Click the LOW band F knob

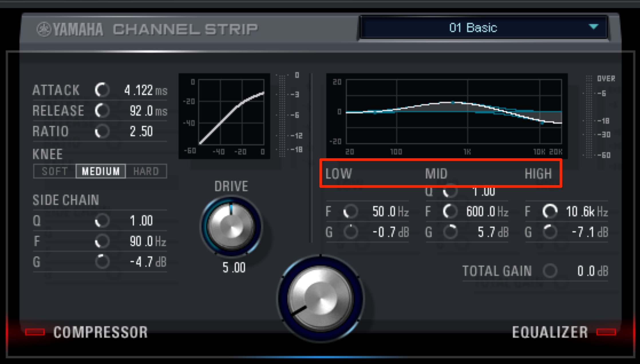pos(351,211)
